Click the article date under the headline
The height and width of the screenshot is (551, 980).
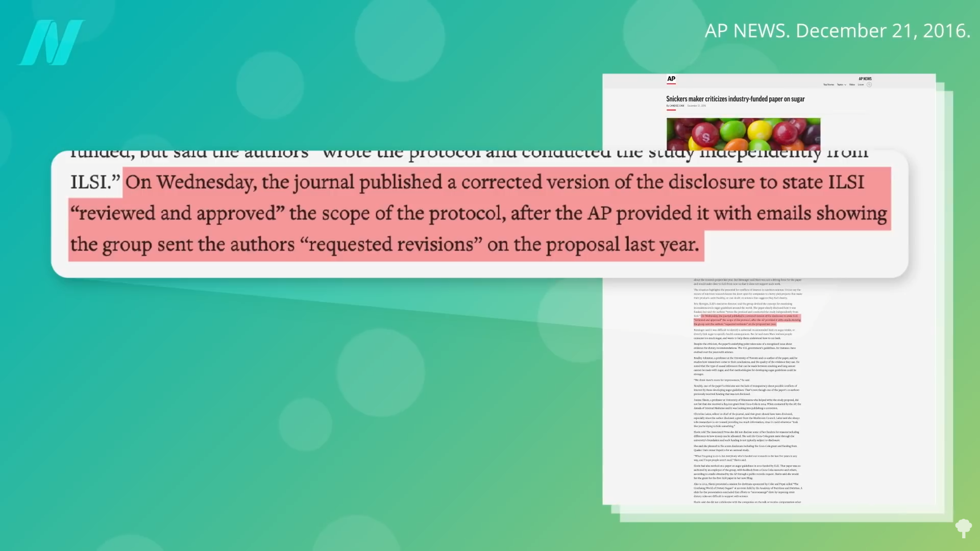click(x=696, y=106)
